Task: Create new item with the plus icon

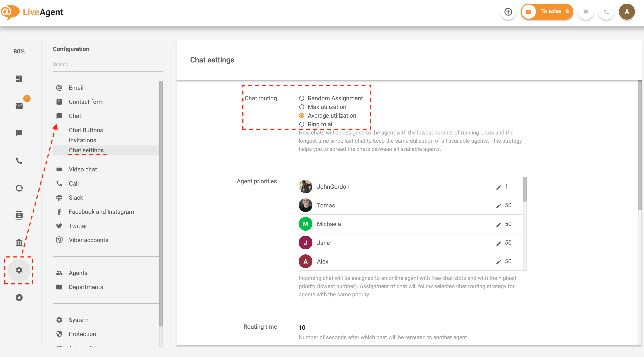Action: [508, 12]
